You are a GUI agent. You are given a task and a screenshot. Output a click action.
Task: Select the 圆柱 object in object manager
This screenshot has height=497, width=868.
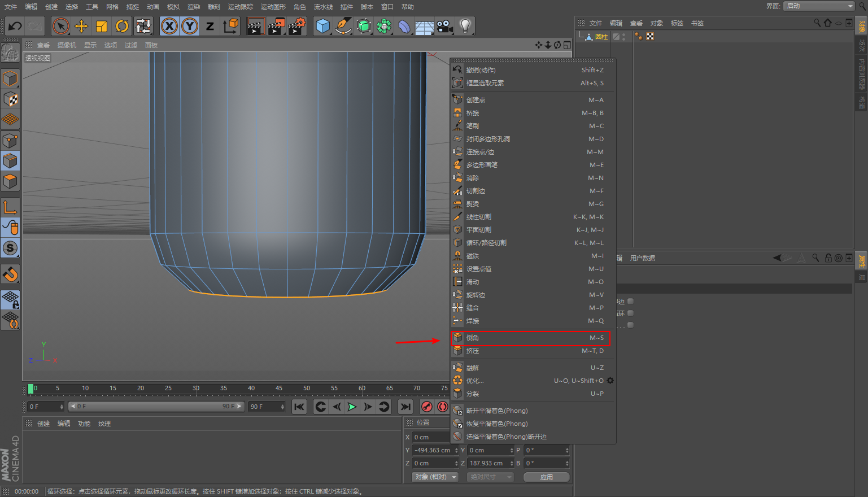[601, 37]
